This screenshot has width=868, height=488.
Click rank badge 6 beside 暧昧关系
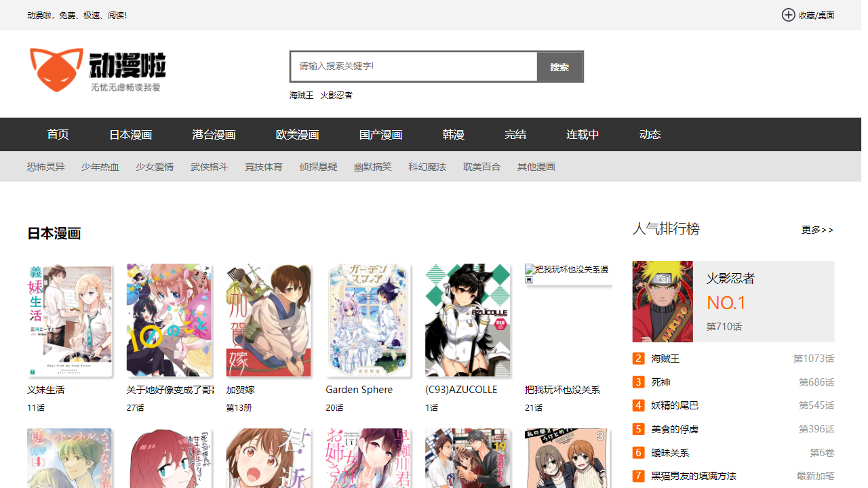(638, 453)
